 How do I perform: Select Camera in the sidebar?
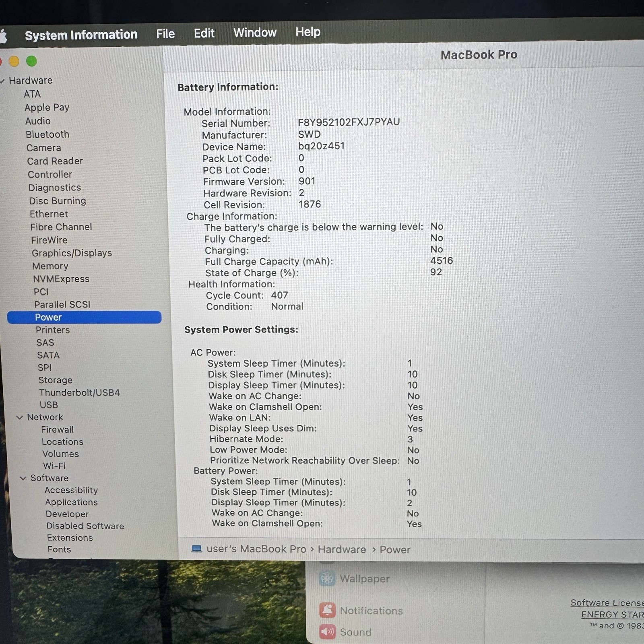[x=44, y=148]
